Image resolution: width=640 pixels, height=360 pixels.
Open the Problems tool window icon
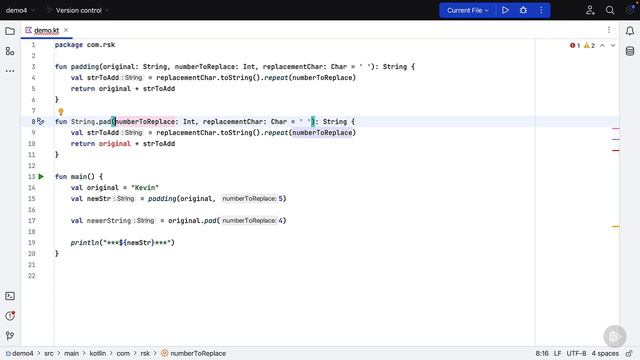10,316
